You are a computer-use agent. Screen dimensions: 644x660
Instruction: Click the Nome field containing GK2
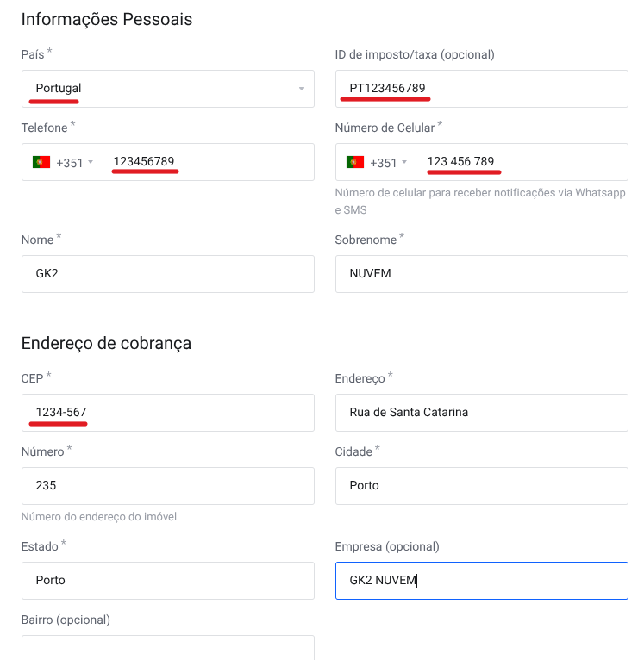(x=168, y=274)
